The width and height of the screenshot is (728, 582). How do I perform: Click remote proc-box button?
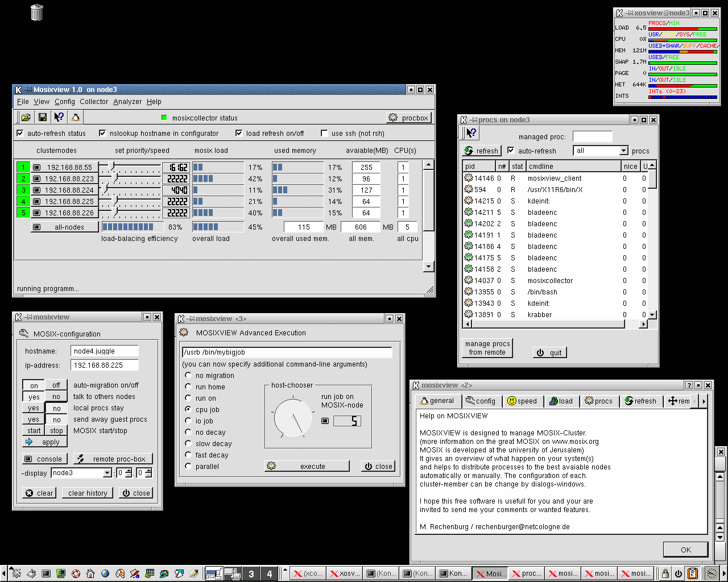(x=113, y=459)
